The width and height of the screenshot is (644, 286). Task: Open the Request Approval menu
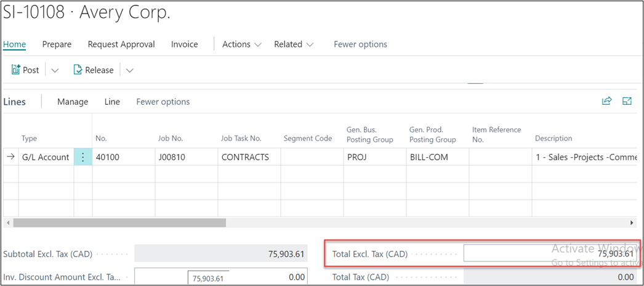tap(121, 44)
